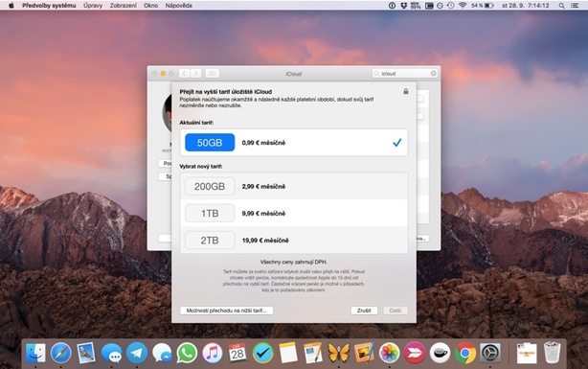
Task: Click the 19,99 € měsíčně price
Action: coord(265,241)
